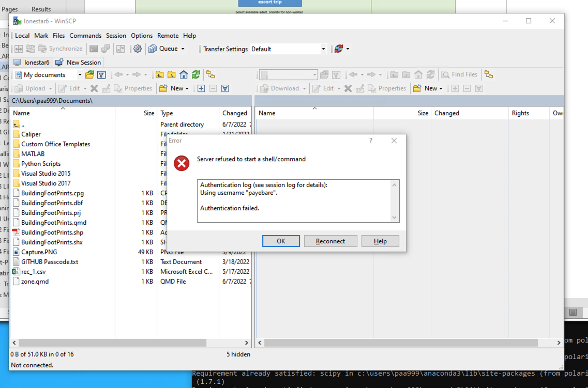Open local directory browse folder icon
Screen dimensions: 588x388
[90, 75]
